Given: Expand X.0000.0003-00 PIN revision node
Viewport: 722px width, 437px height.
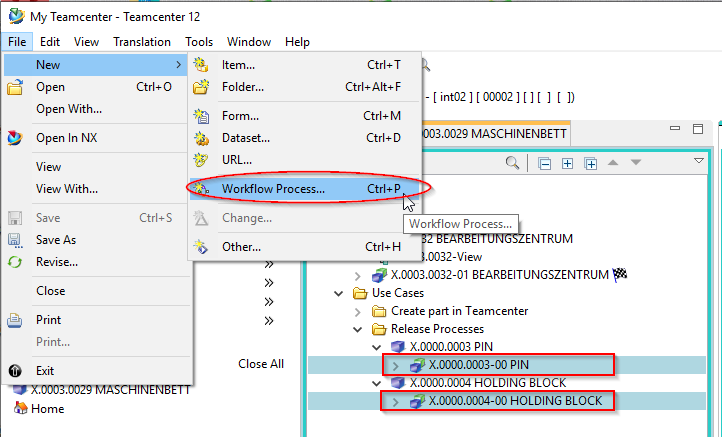Looking at the screenshot, I should coord(394,365).
